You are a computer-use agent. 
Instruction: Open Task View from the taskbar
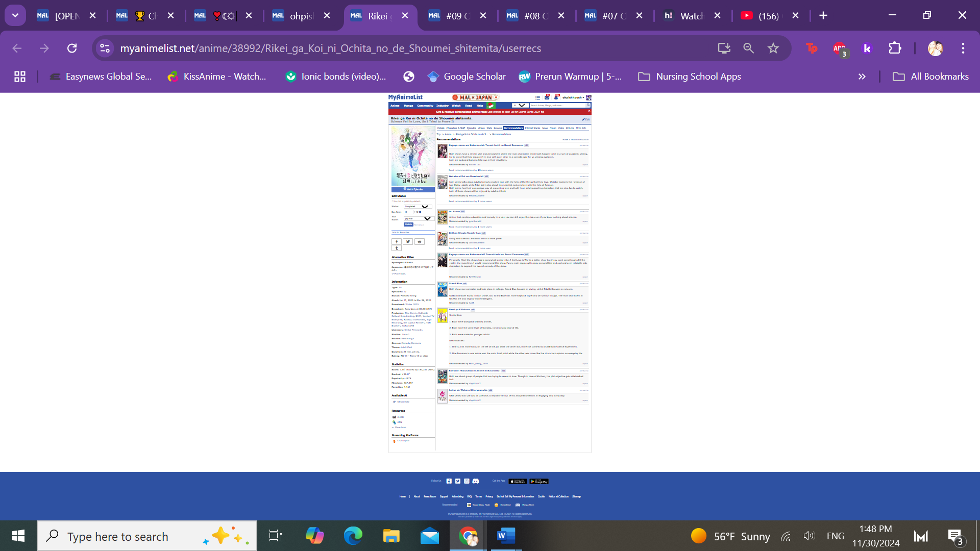pos(275,536)
